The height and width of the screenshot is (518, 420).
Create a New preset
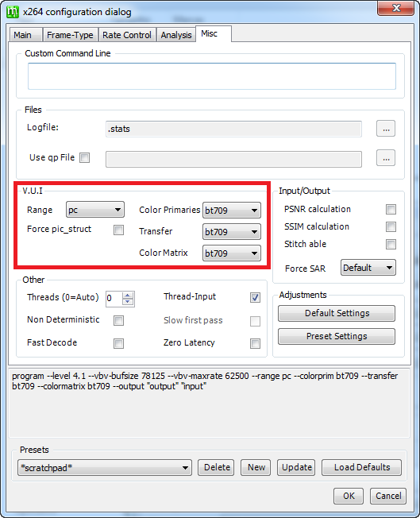tap(256, 467)
